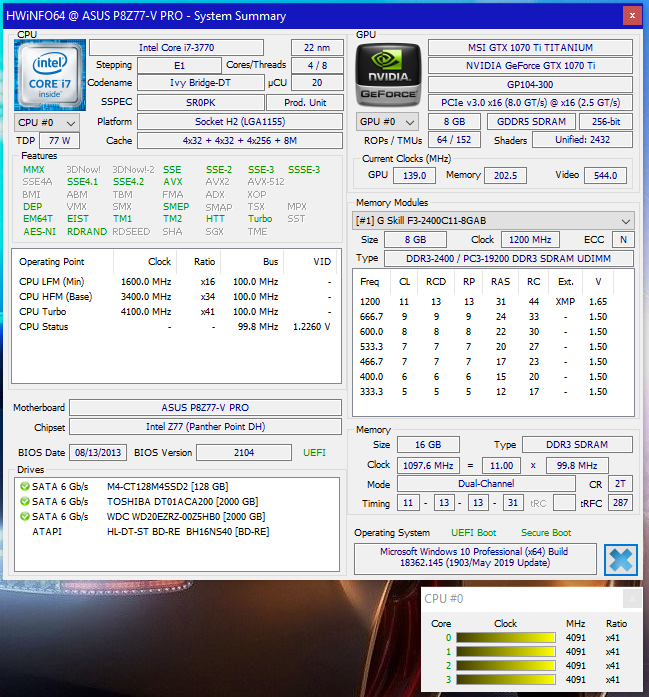This screenshot has width=649, height=697.
Task: Click the DDR3-2400 / PC3-19200 type field
Action: [509, 258]
